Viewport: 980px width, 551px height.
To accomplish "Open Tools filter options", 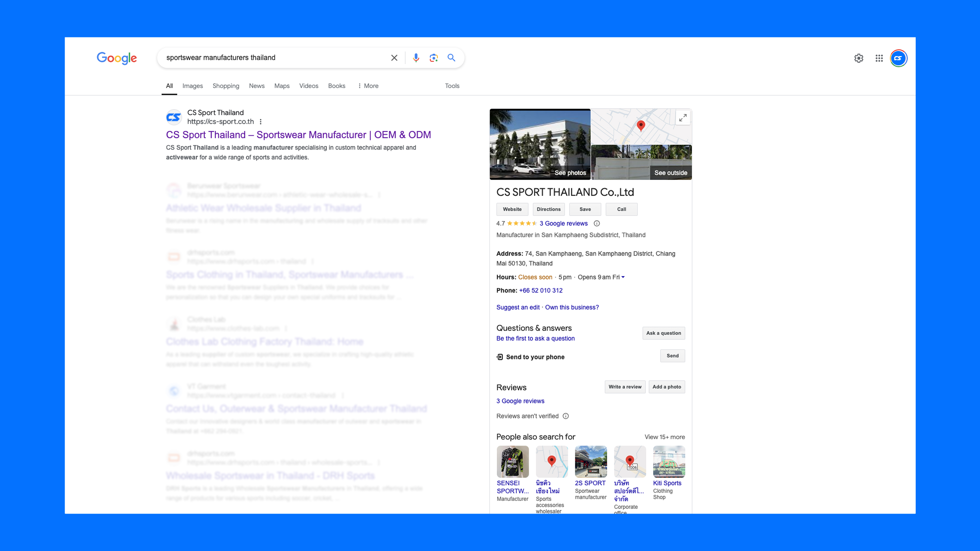I will 452,86.
